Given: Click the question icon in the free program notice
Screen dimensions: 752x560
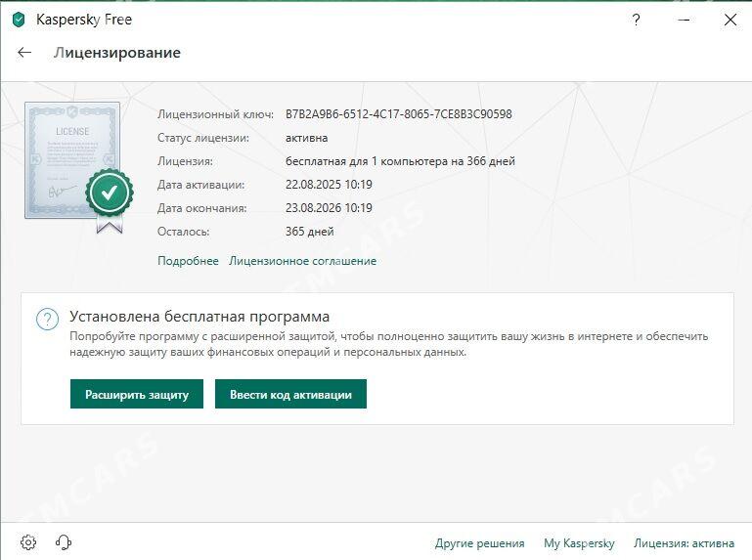Looking at the screenshot, I should point(48,319).
